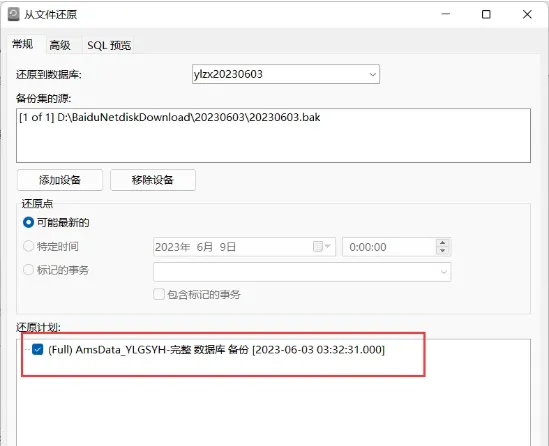
Task: Switch to the 高级 tab
Action: 60,45
